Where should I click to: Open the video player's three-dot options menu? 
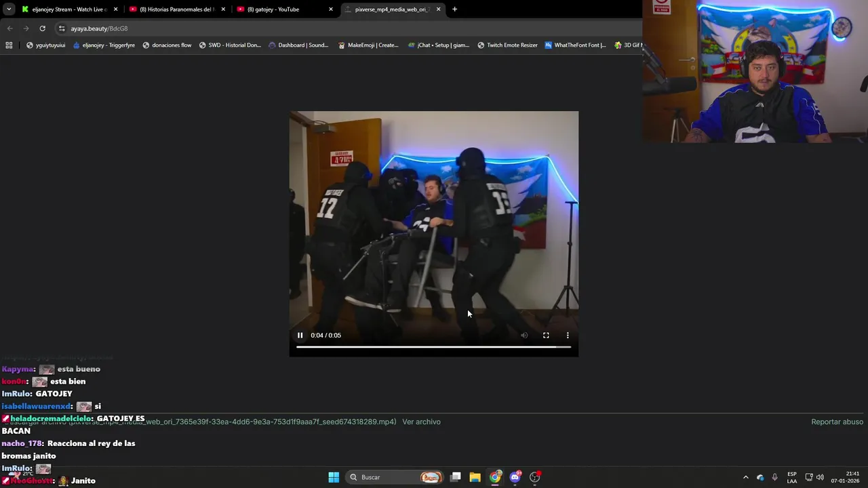(x=568, y=335)
